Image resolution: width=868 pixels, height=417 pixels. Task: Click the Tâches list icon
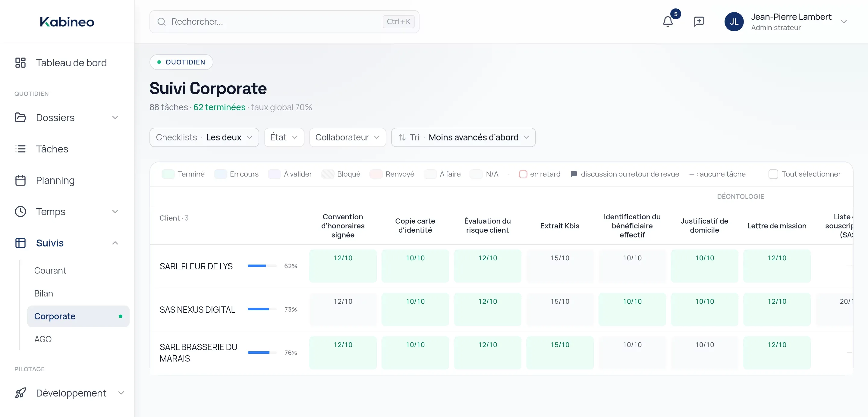20,149
